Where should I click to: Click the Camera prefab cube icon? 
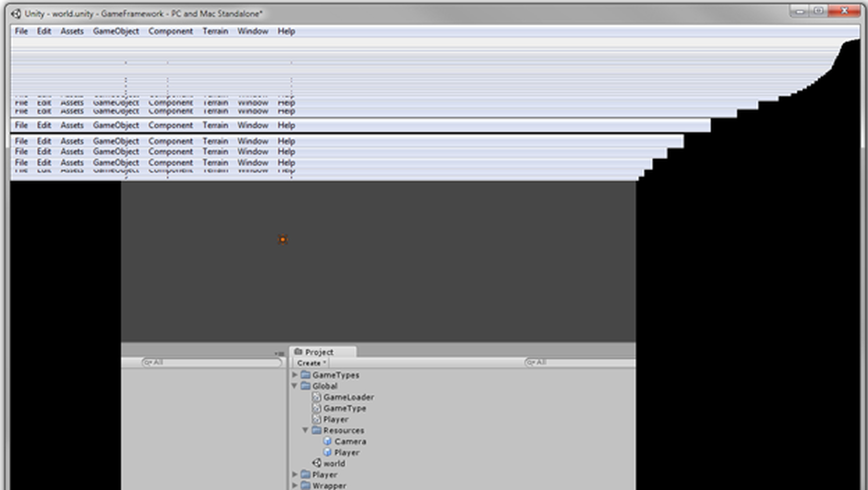point(327,441)
